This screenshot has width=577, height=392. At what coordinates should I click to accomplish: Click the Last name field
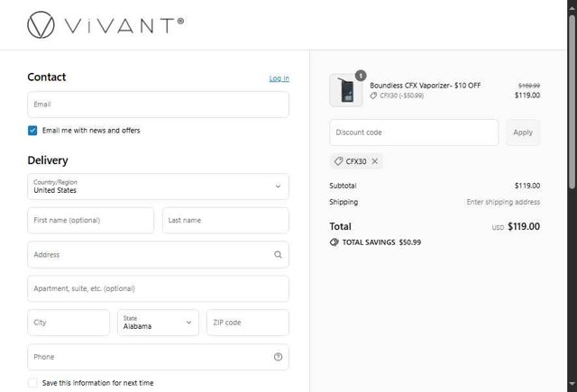pyautogui.click(x=225, y=220)
